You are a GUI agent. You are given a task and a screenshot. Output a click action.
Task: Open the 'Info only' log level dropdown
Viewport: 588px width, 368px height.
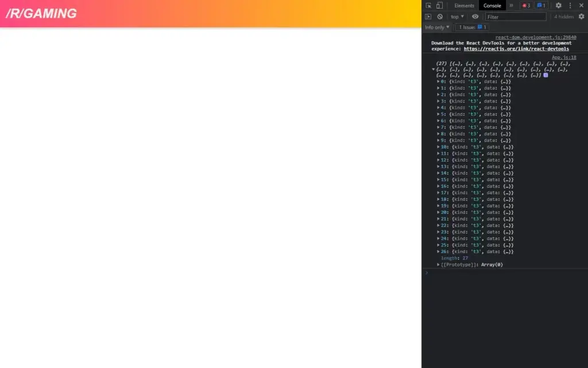point(436,27)
